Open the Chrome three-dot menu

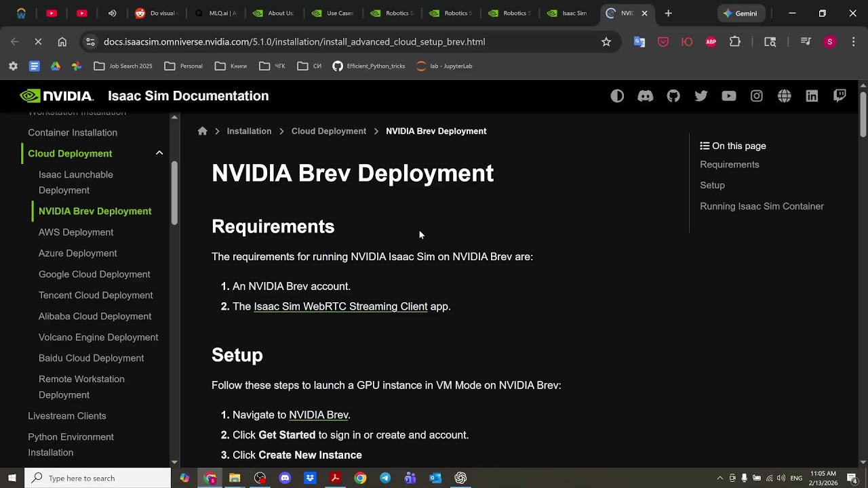click(x=853, y=42)
